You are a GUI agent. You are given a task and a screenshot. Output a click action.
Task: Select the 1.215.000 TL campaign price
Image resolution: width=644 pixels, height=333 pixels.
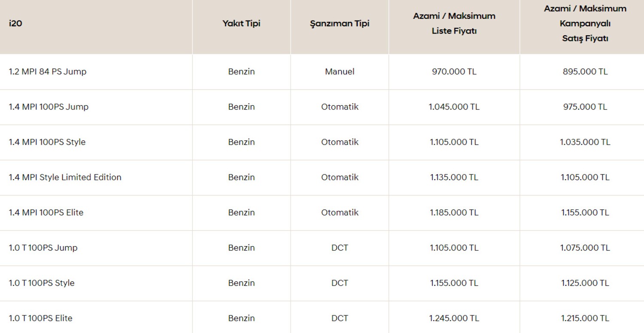(x=585, y=318)
